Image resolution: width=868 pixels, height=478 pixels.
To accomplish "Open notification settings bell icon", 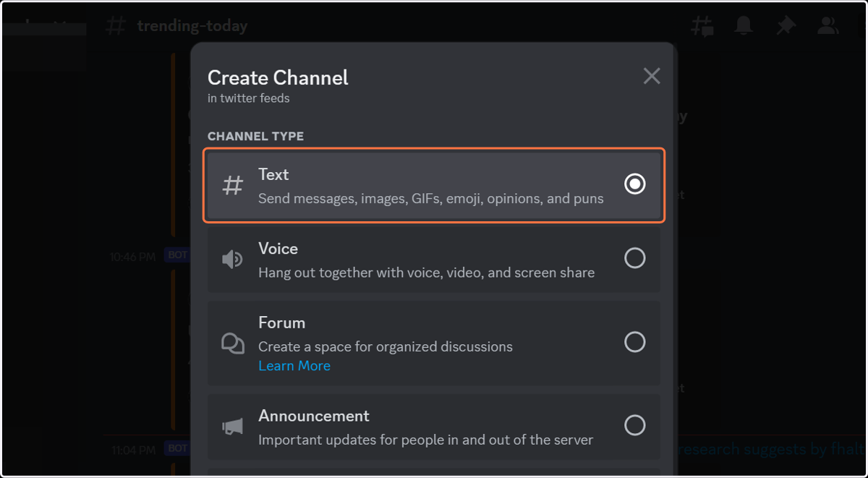I will (x=744, y=26).
